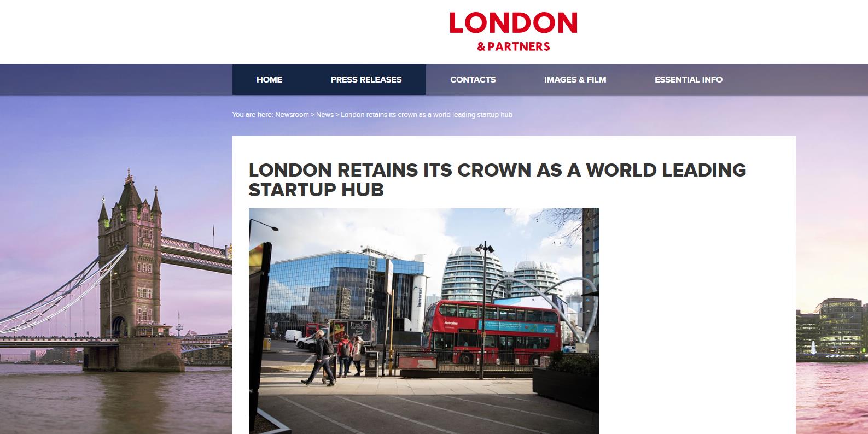Click the current page breadcrumb text
The width and height of the screenshot is (868, 434).
tap(427, 115)
